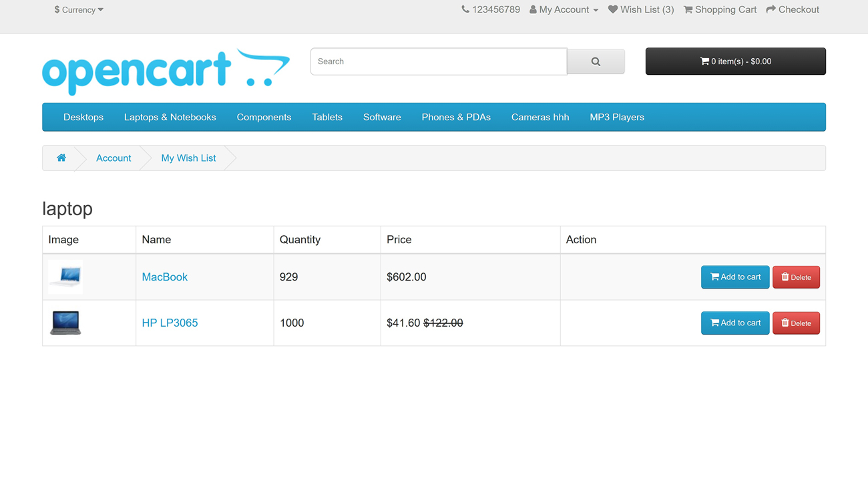The width and height of the screenshot is (868, 499).
Task: Open the Desktops menu
Action: (x=83, y=117)
